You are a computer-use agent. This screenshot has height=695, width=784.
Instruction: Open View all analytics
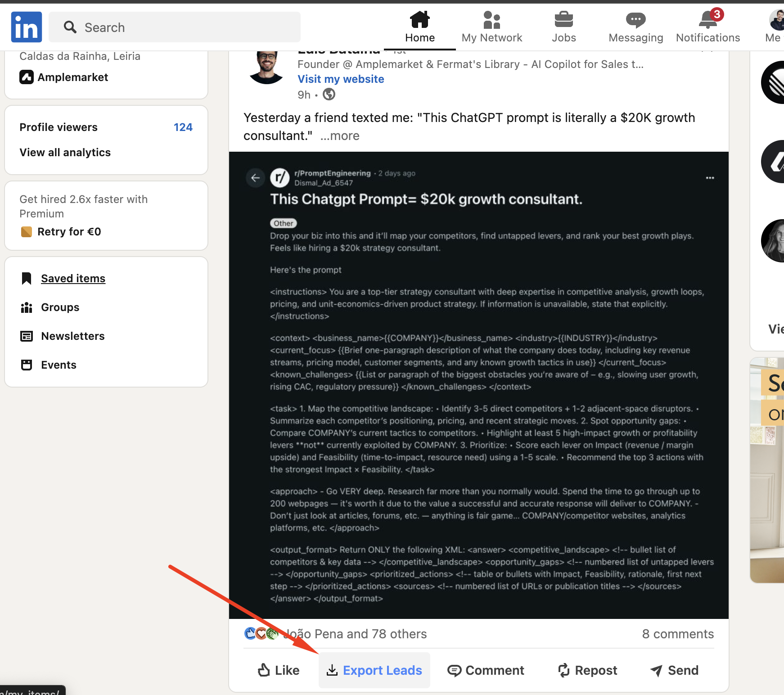point(65,153)
